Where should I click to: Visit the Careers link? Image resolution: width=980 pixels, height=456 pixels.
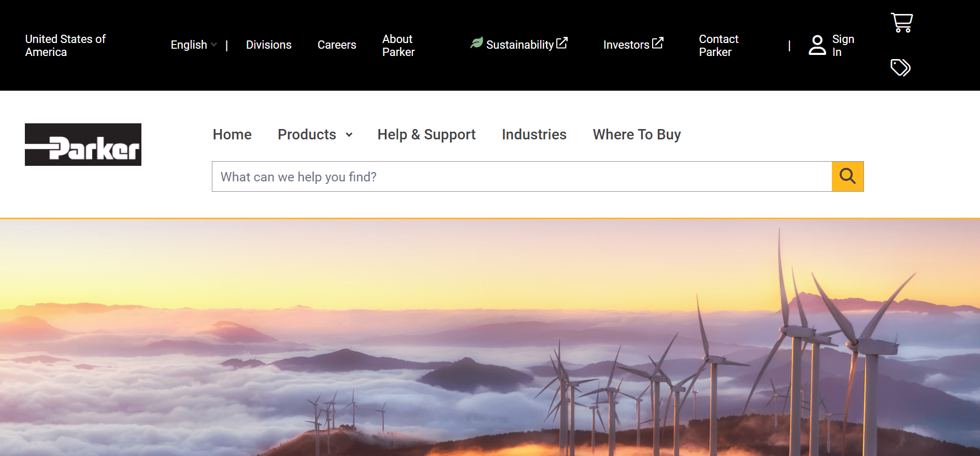pos(337,45)
